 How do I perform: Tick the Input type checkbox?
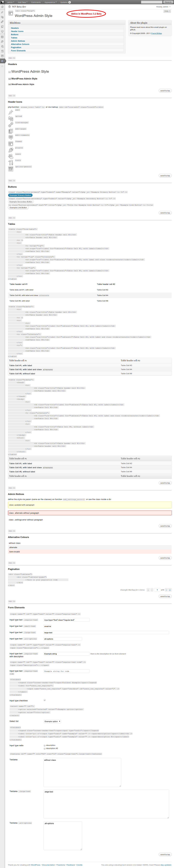45,700
